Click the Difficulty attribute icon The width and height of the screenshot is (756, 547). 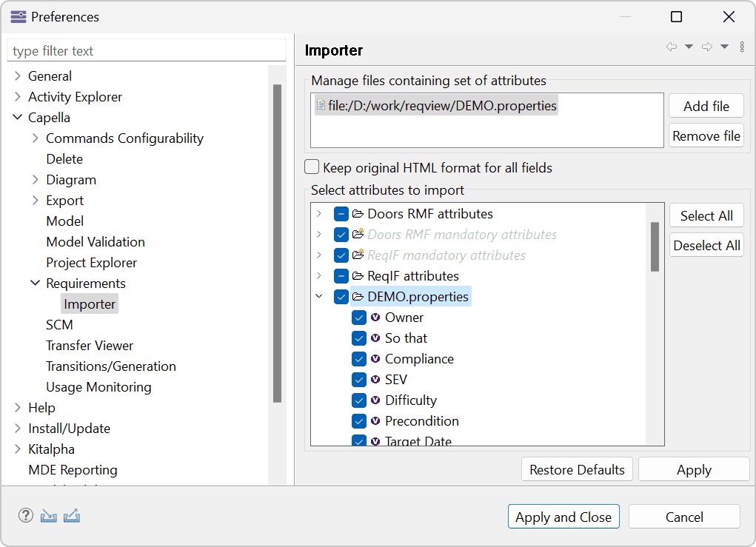[375, 400]
